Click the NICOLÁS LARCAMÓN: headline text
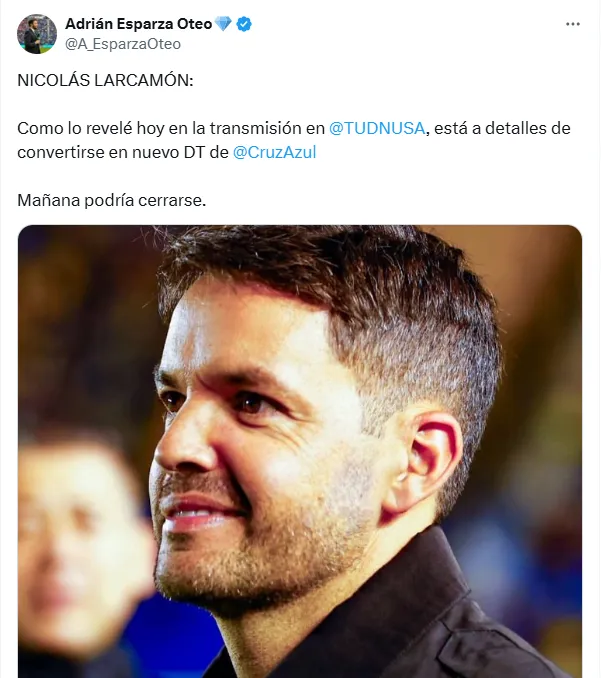This screenshot has width=601, height=678. 105,80
